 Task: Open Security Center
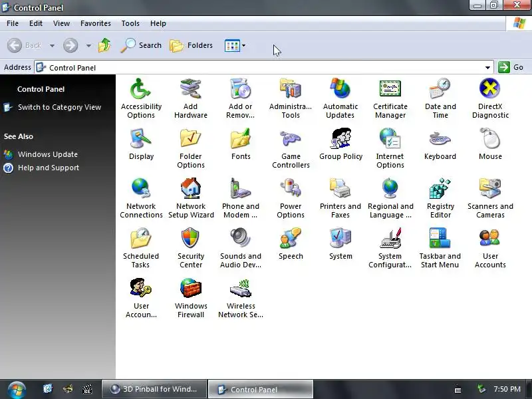191,248
